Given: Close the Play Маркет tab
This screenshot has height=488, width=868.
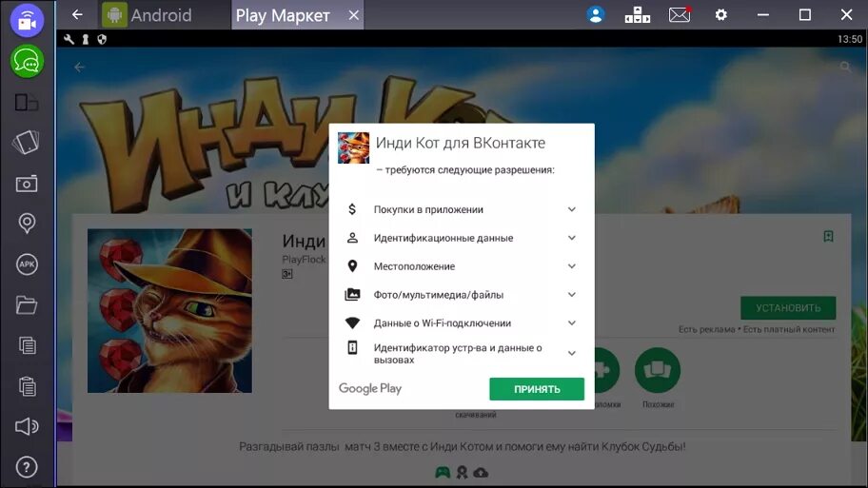Looking at the screenshot, I should 354,15.
